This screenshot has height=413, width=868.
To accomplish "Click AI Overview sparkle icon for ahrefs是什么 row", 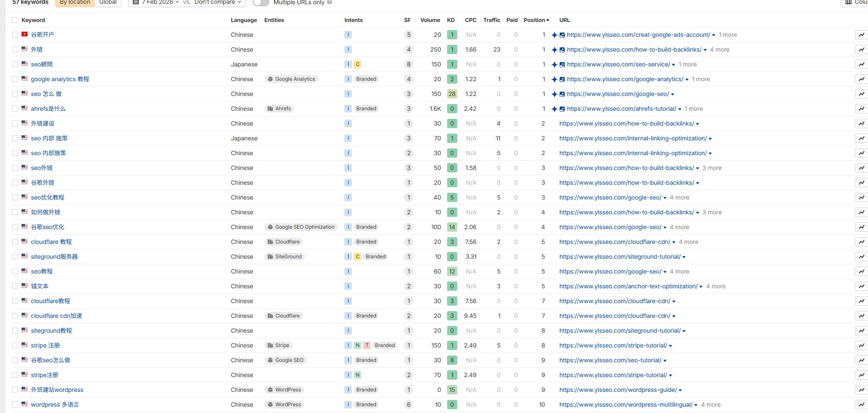I will (554, 109).
